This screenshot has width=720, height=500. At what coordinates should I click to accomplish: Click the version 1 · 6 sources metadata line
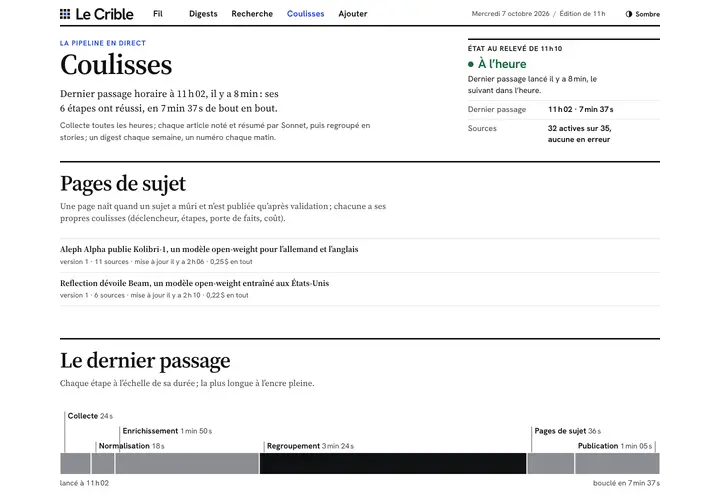154,295
